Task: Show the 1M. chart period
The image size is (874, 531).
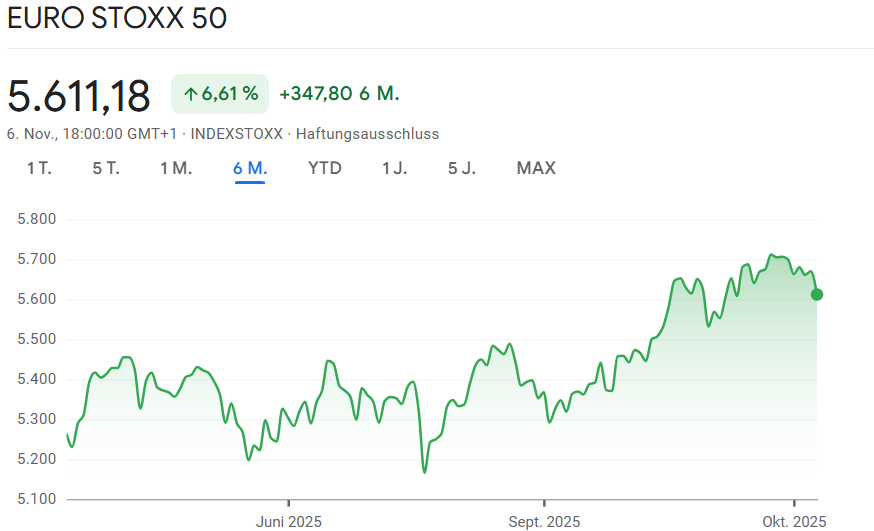Action: (x=176, y=168)
